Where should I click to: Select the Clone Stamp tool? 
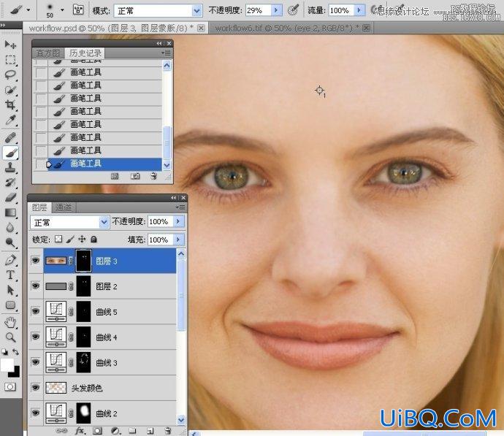pyautogui.click(x=10, y=168)
